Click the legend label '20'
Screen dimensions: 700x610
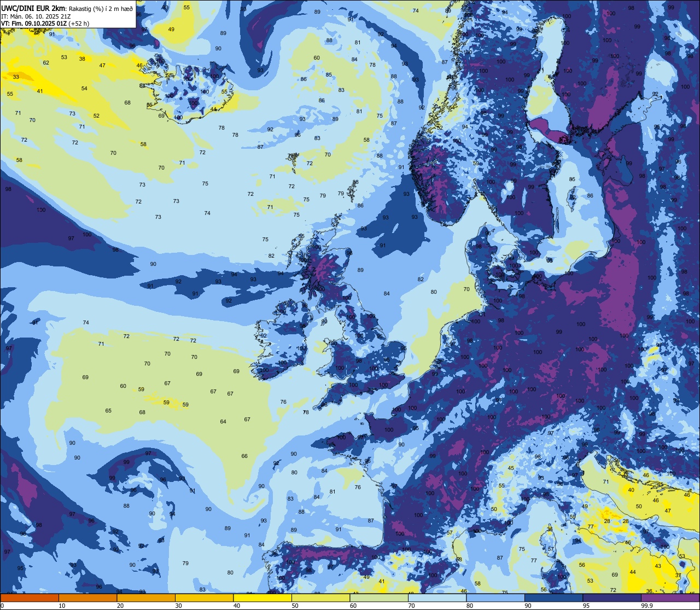pyautogui.click(x=120, y=606)
